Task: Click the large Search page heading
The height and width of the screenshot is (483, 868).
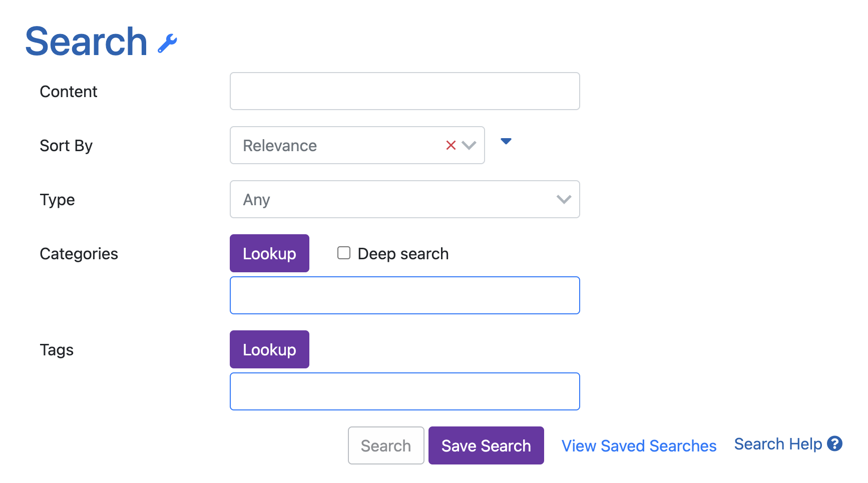Action: (86, 42)
